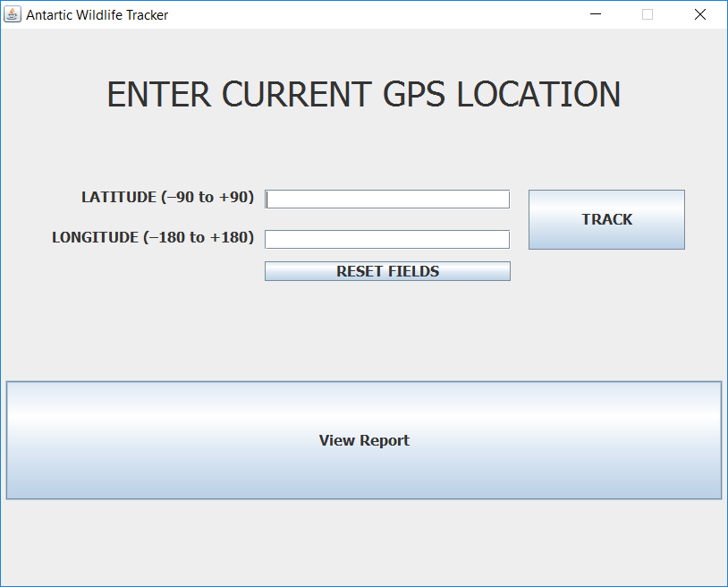Focus the LATITUDE text input field
Screen dimensions: 728x587
(387, 199)
